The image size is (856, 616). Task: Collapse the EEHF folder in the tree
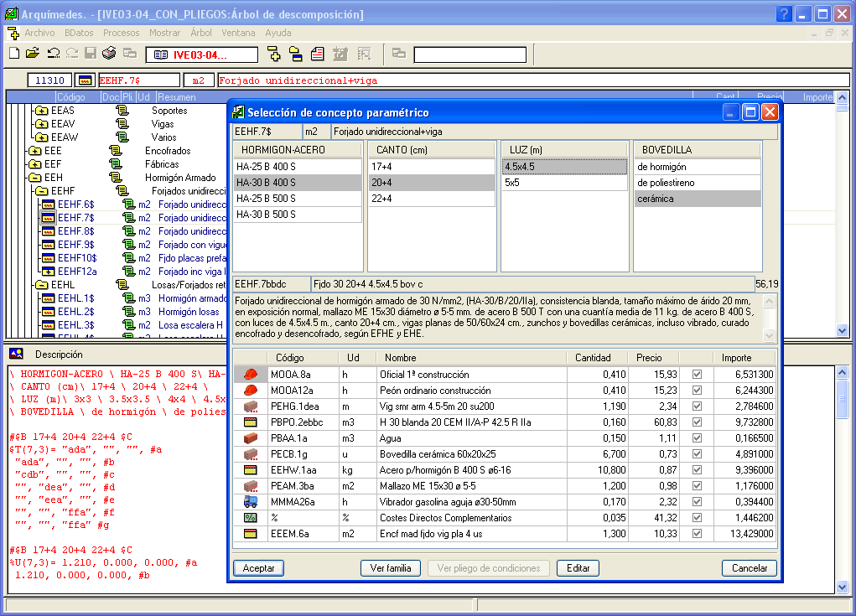click(41, 191)
